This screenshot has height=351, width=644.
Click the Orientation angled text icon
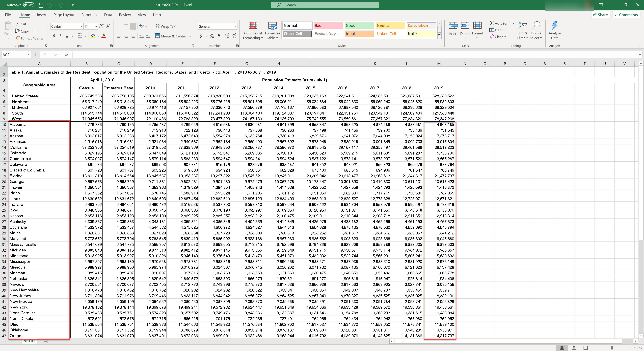(x=142, y=26)
